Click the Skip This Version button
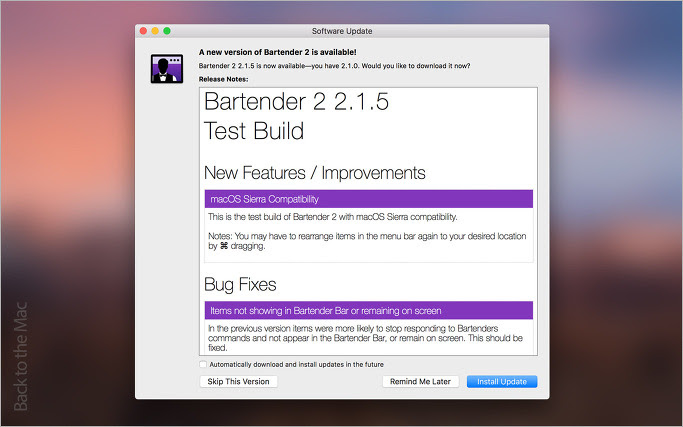 tap(238, 381)
